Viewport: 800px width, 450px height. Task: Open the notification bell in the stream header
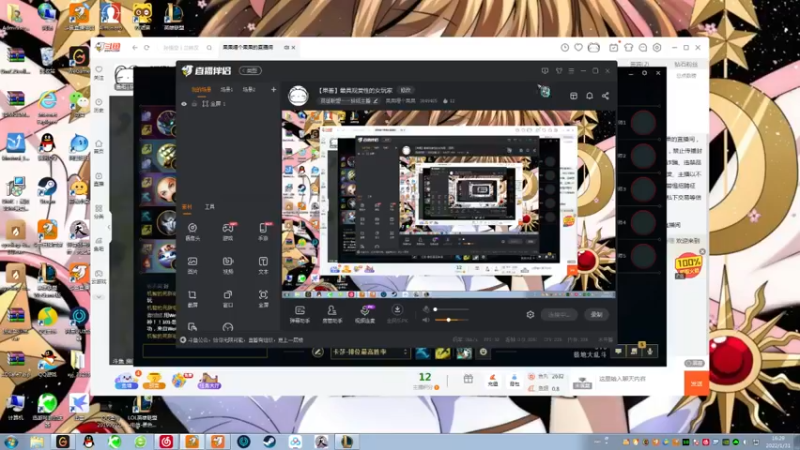[x=589, y=96]
